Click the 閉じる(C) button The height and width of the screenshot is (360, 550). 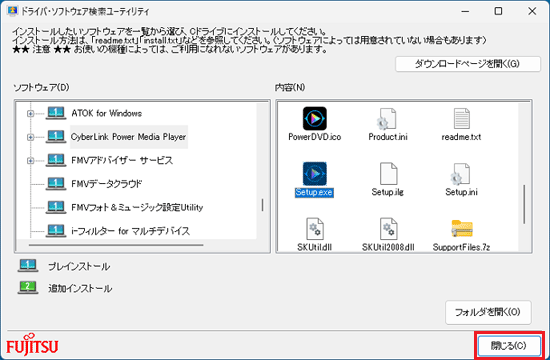[509, 346]
